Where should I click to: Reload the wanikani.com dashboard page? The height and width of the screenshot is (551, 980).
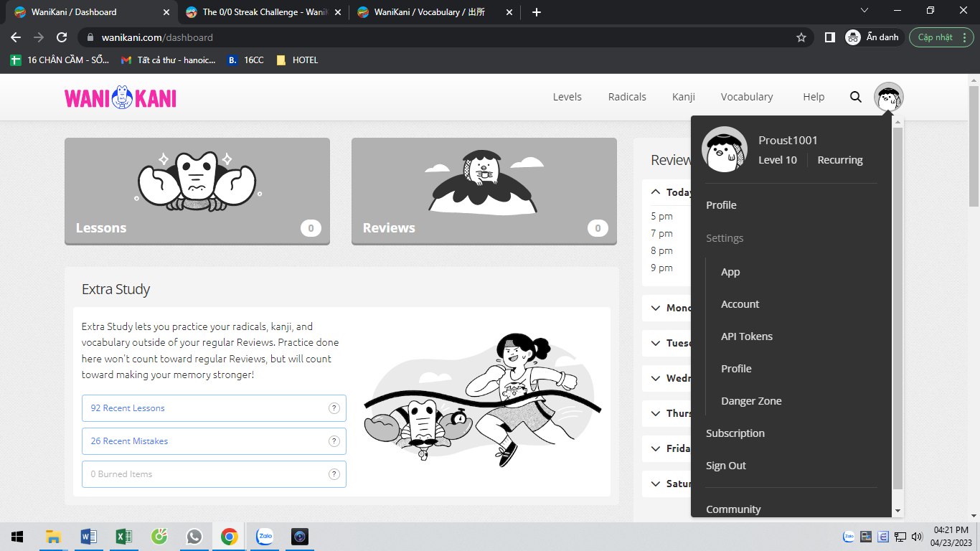click(x=62, y=37)
